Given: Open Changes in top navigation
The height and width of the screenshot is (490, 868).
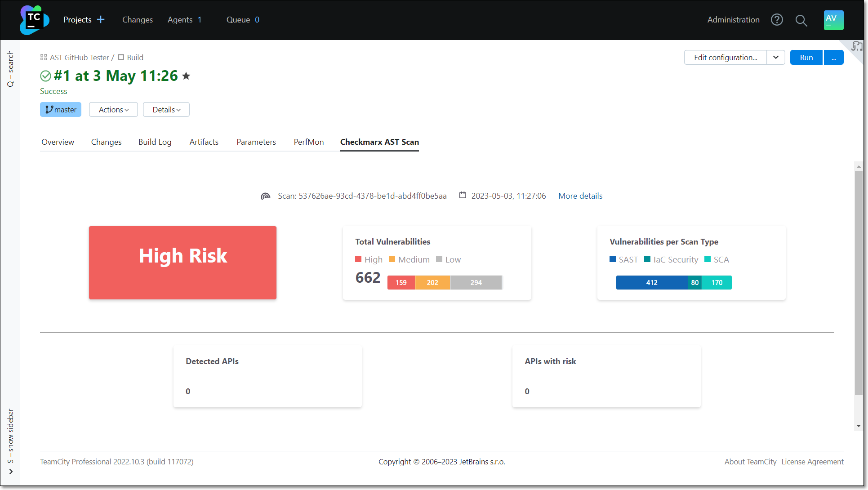Looking at the screenshot, I should pyautogui.click(x=138, y=20).
